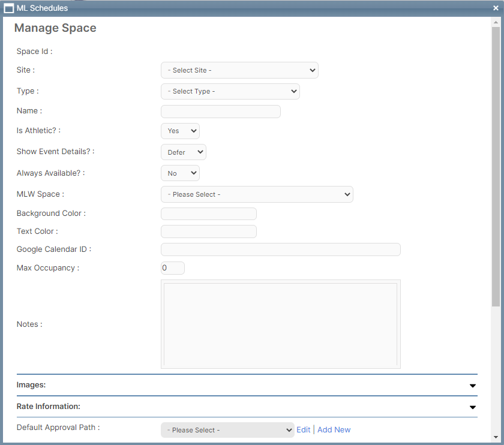The image size is (504, 445).
Task: Click inside the Notes text area
Action: (x=281, y=324)
